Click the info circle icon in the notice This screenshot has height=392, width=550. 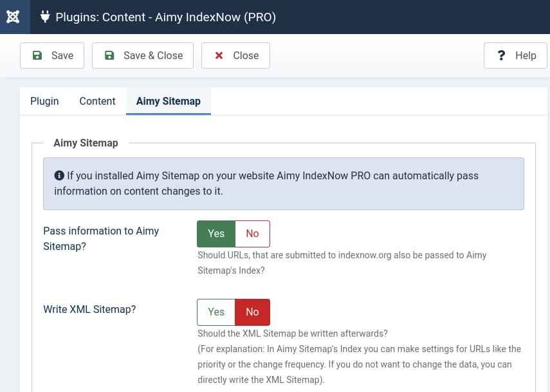[x=58, y=175]
